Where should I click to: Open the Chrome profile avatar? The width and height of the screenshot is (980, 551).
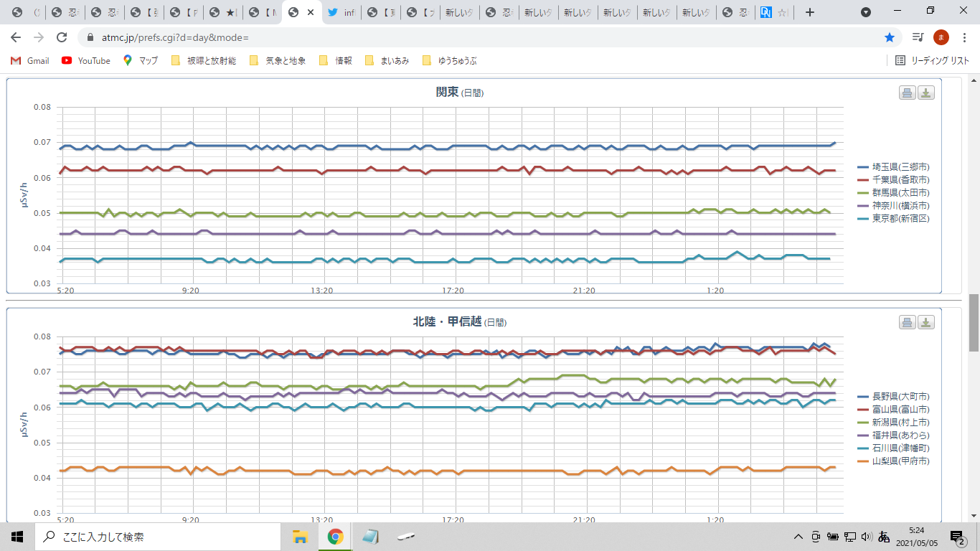point(941,37)
